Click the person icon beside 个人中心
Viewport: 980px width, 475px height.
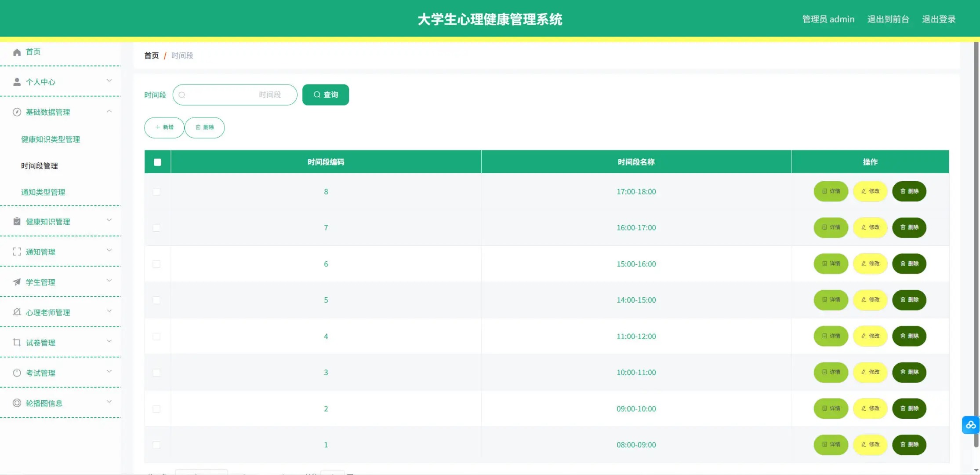[x=17, y=82]
